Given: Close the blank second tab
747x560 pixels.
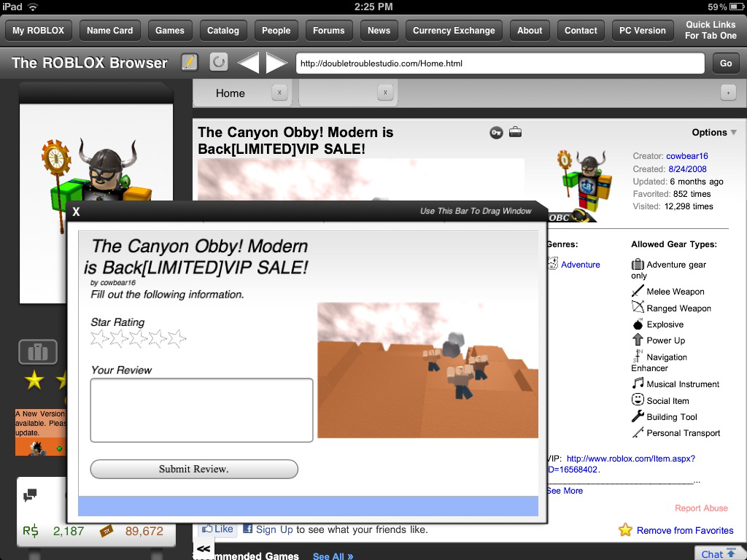Looking at the screenshot, I should [385, 93].
